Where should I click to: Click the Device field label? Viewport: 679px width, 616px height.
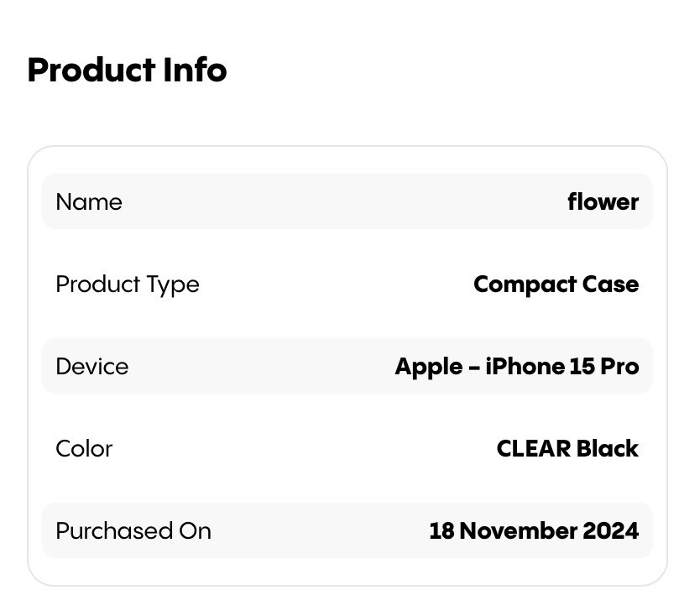coord(92,367)
